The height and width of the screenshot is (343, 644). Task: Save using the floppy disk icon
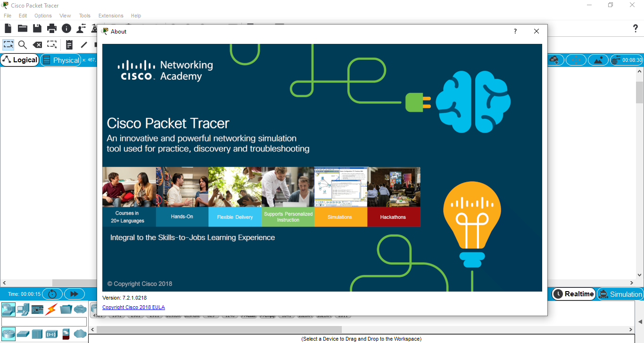pyautogui.click(x=37, y=28)
